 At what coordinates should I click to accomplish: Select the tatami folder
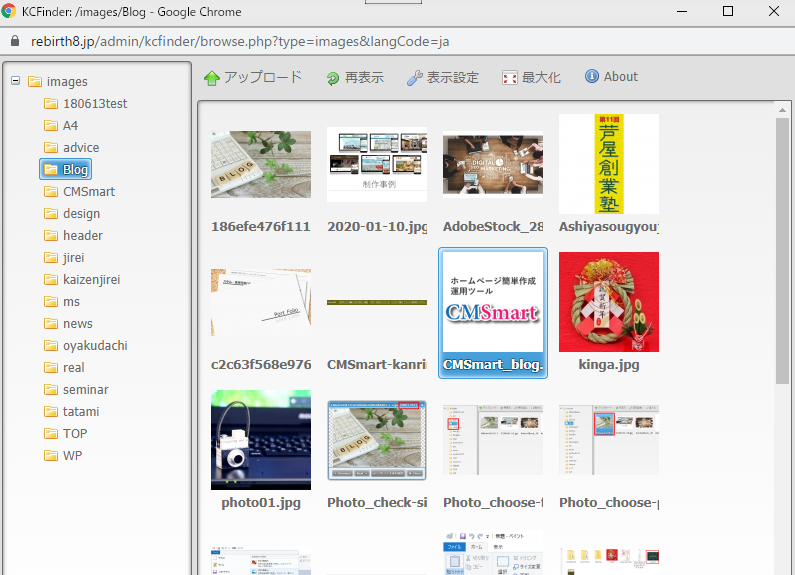(x=80, y=411)
